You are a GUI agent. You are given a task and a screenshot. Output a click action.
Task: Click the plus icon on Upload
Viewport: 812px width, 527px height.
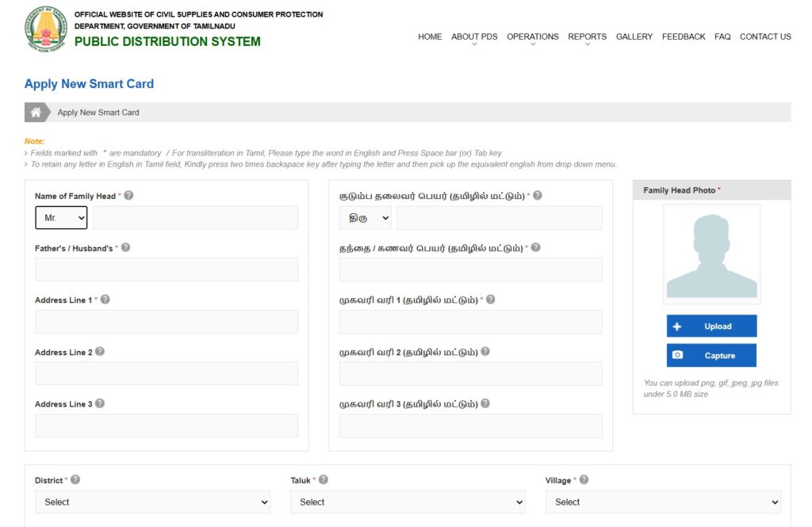679,326
